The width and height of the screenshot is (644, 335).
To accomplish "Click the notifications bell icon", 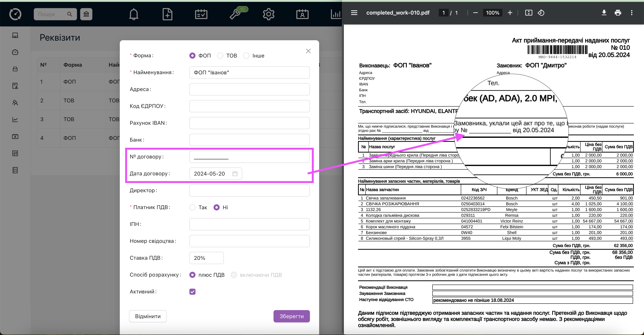I will (x=134, y=14).
